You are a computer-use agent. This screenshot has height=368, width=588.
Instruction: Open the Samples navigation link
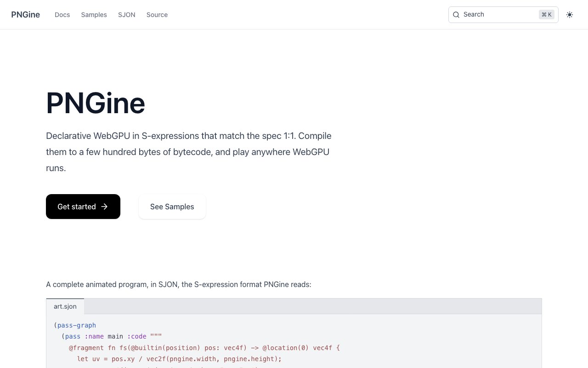point(94,15)
